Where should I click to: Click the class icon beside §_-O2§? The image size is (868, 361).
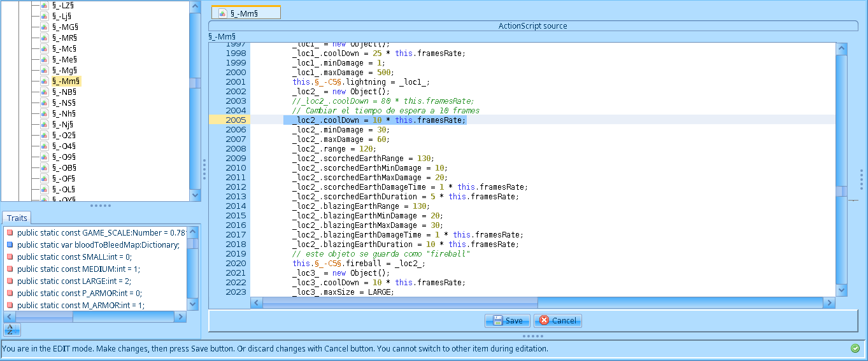[45, 135]
